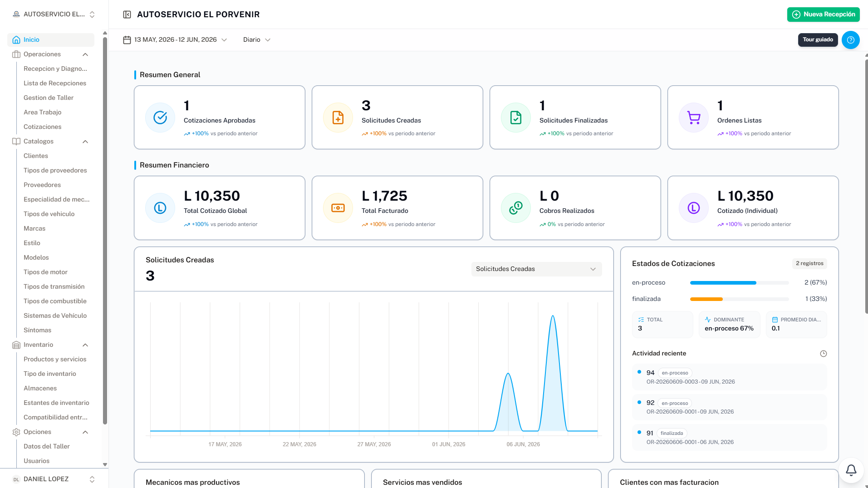Open recent activity entry 91 finalizada
This screenshot has width=868, height=488.
click(x=729, y=438)
